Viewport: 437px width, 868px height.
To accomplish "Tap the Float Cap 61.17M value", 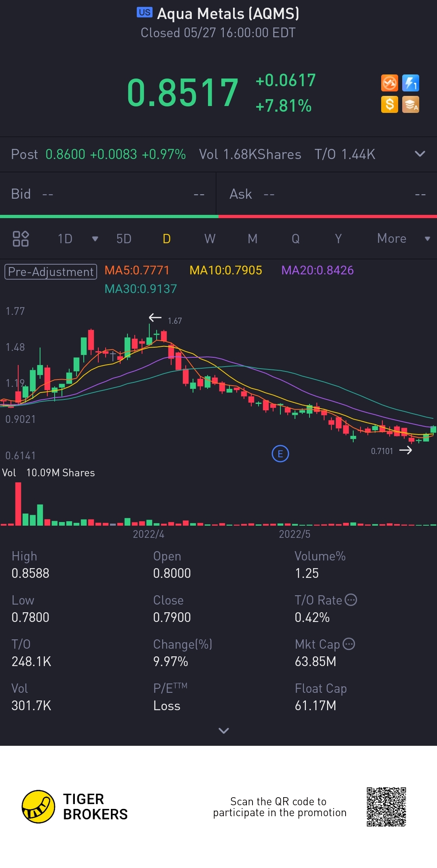I will pos(315,705).
